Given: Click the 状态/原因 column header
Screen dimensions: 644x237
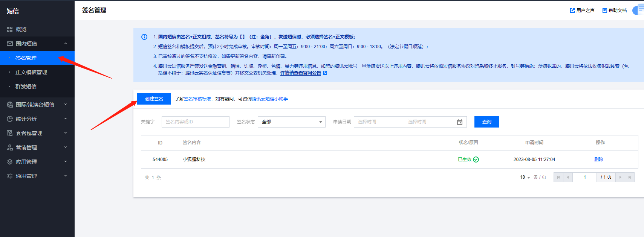Looking at the screenshot, I should [x=468, y=143].
